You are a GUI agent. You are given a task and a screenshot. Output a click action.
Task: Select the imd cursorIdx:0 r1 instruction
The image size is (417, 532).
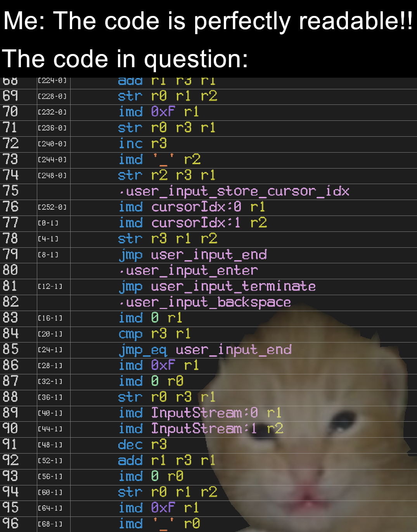coord(192,207)
